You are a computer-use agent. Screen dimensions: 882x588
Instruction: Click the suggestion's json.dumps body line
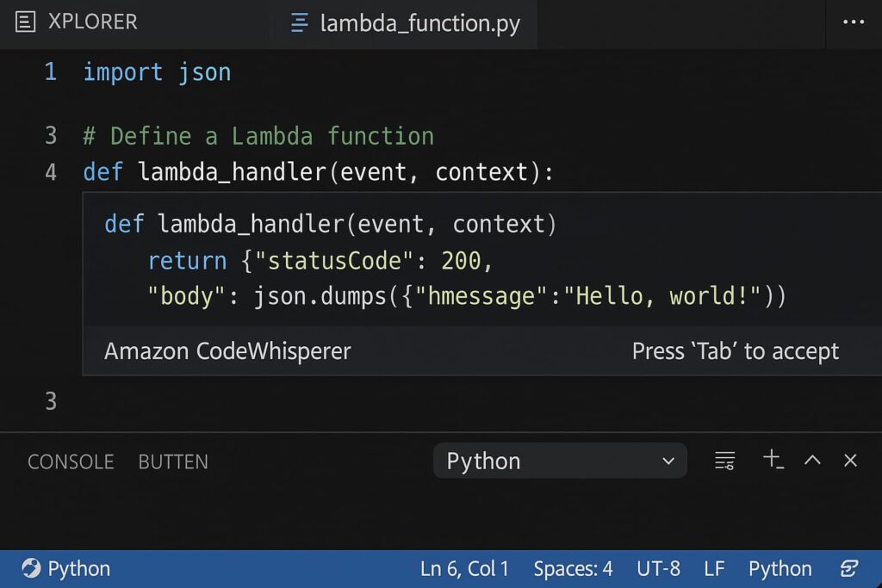467,296
